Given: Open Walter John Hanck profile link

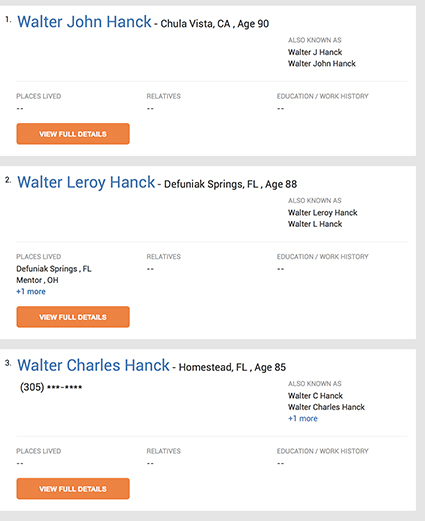Looking at the screenshot, I should pos(84,22).
